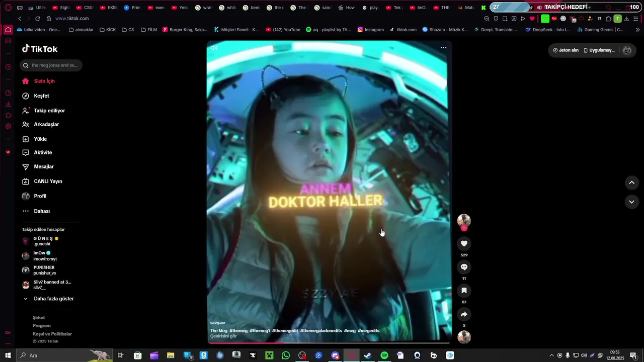Open comments on the video

click(x=464, y=267)
